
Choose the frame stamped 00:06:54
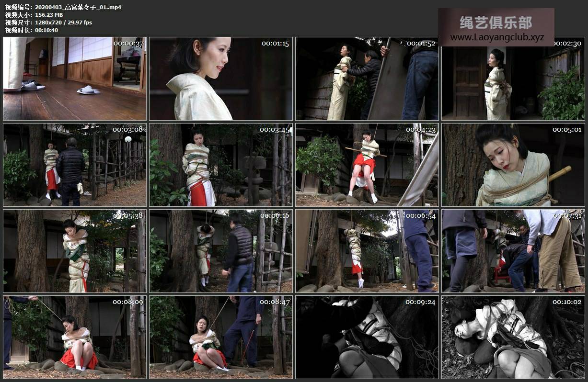367,251
